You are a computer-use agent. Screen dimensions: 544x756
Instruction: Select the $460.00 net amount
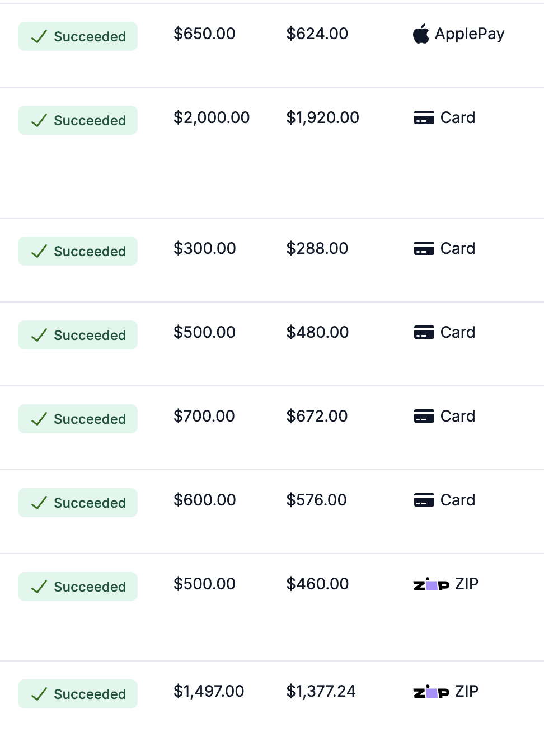tap(317, 584)
